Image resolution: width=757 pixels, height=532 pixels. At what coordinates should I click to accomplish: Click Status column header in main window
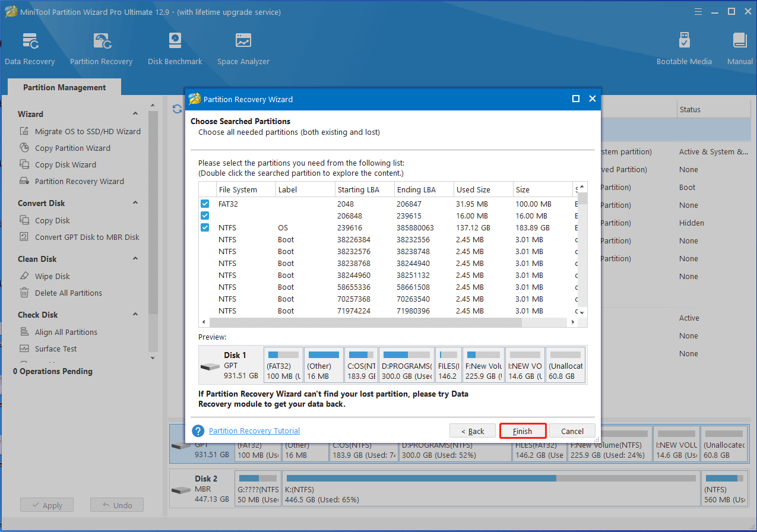[x=714, y=109]
